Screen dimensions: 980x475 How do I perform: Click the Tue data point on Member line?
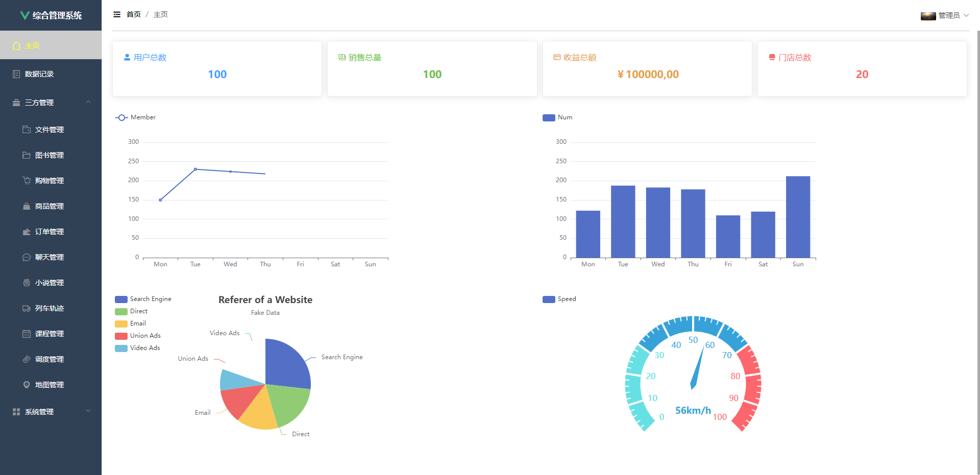(195, 169)
